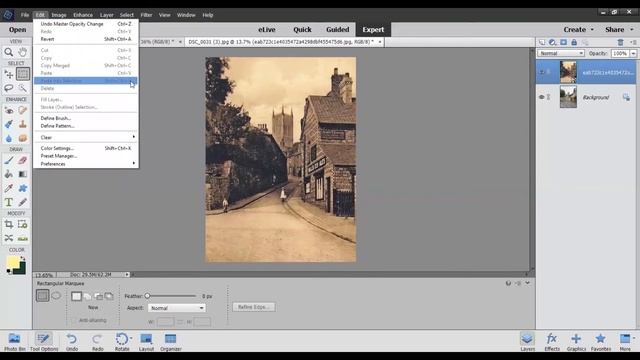Screen dimensions: 640x360
Task: Select the Lasso tool
Action: pos(9,88)
